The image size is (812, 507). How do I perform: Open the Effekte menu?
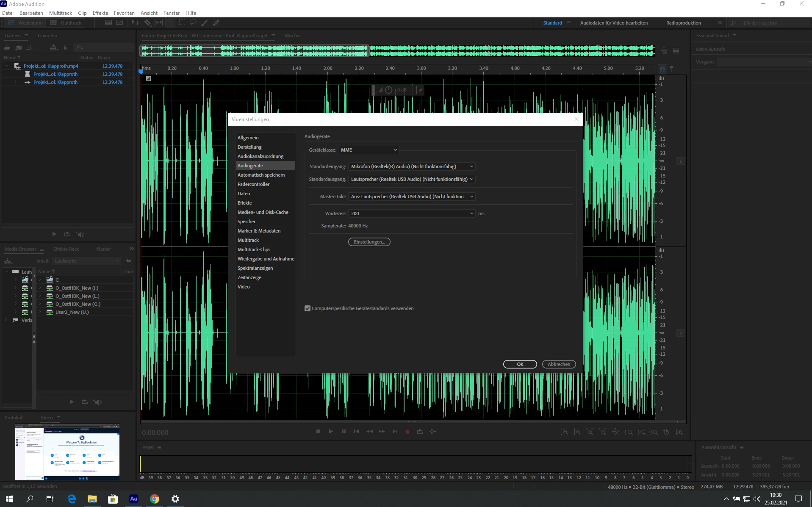click(100, 13)
